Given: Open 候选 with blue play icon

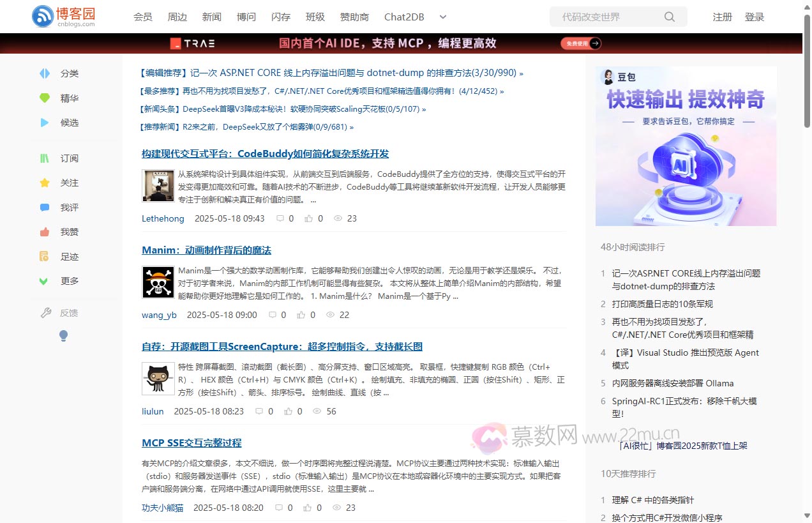Looking at the screenshot, I should click(x=44, y=123).
